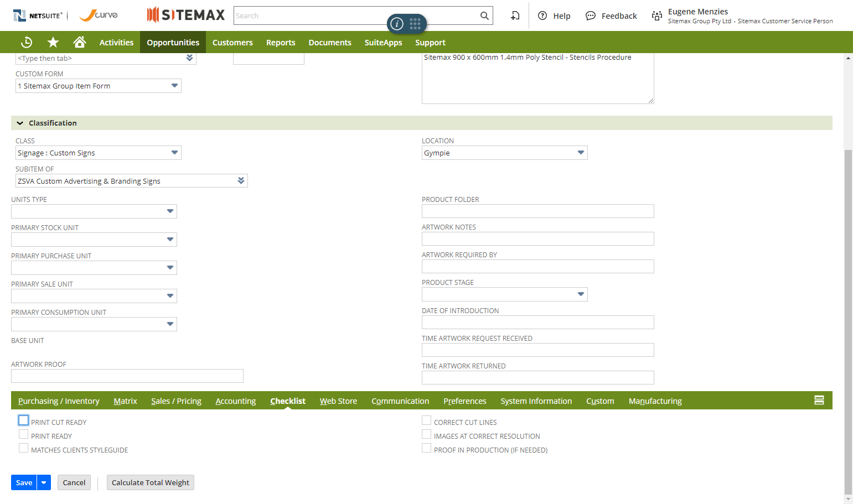Open the Shortcuts star icon
The height and width of the screenshot is (504, 853).
coord(53,42)
